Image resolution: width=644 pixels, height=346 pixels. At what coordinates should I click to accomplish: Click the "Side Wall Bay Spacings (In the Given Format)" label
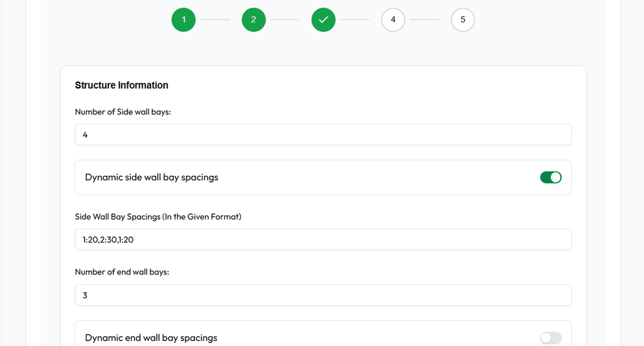coord(158,217)
